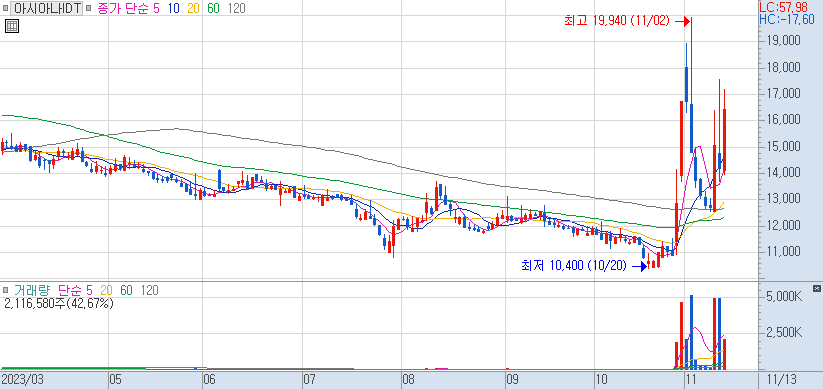Click the small square before 종가 단순
The height and width of the screenshot is (389, 823).
tap(88, 9)
